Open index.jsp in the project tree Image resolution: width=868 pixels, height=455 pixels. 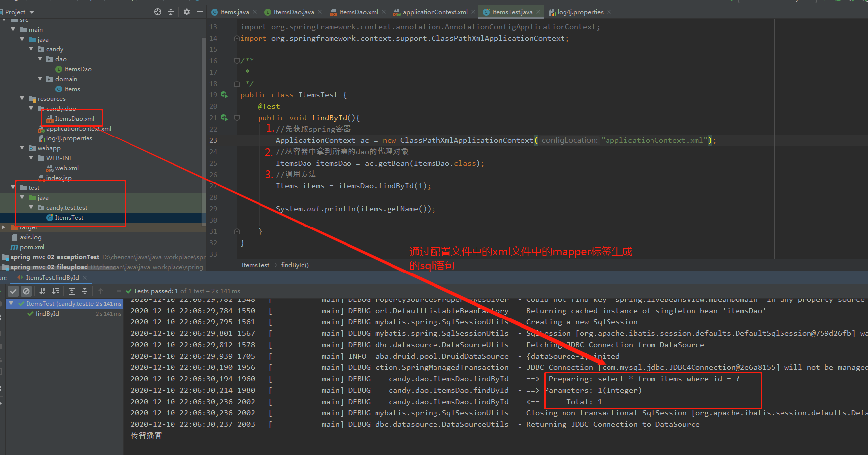tap(54, 178)
